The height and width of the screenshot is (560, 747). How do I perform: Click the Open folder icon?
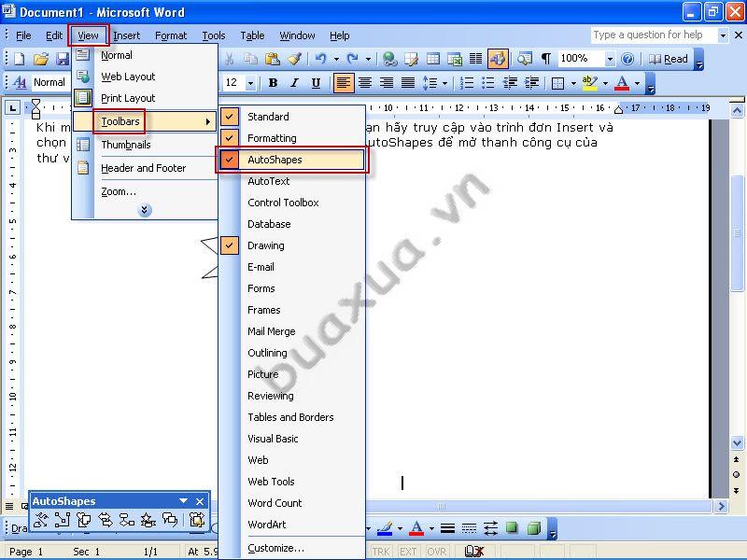click(41, 59)
